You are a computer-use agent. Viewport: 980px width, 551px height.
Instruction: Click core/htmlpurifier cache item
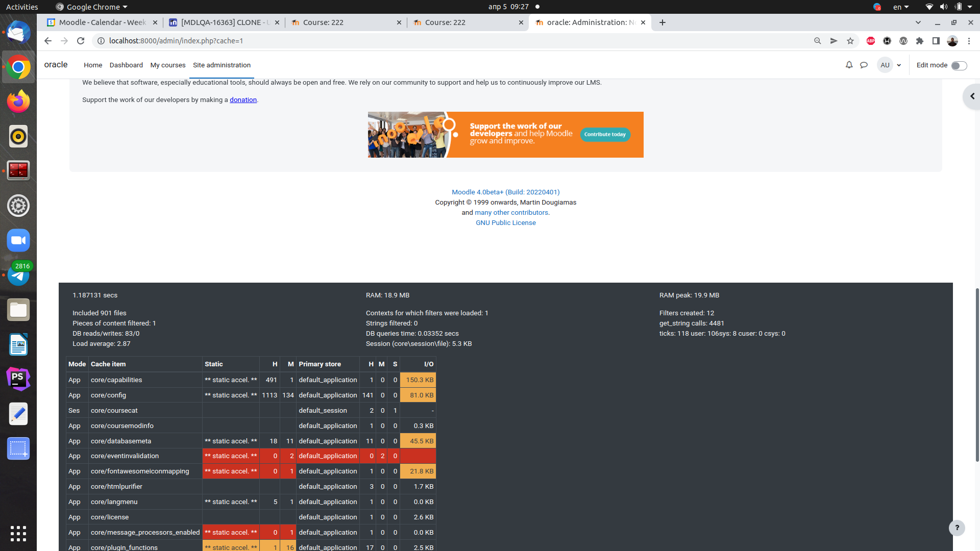pyautogui.click(x=116, y=487)
